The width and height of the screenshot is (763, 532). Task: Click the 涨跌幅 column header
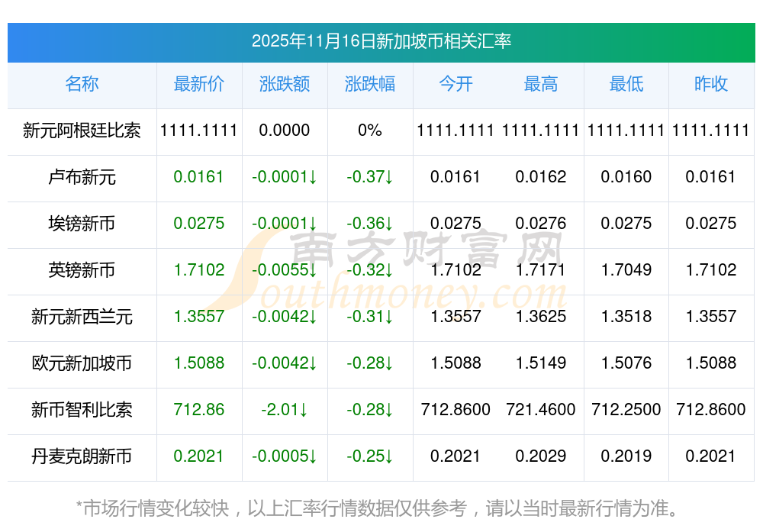point(370,84)
